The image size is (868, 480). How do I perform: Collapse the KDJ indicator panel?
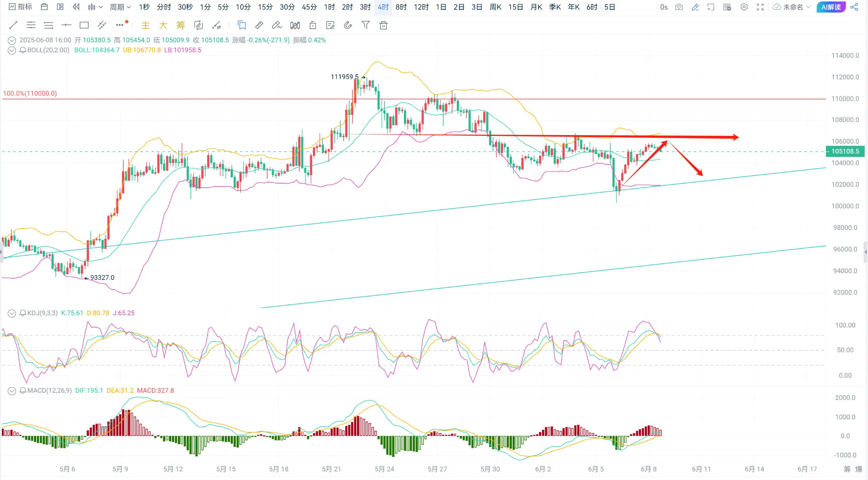[x=12, y=313]
